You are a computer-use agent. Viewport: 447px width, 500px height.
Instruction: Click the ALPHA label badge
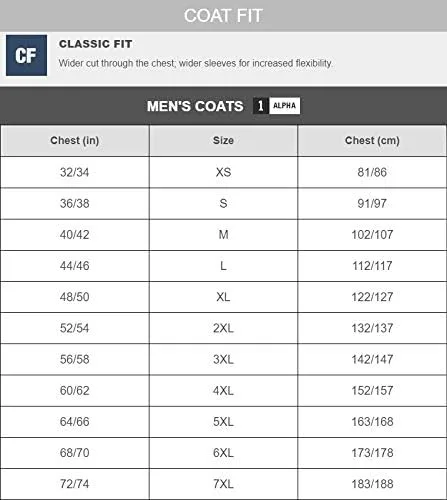284,106
